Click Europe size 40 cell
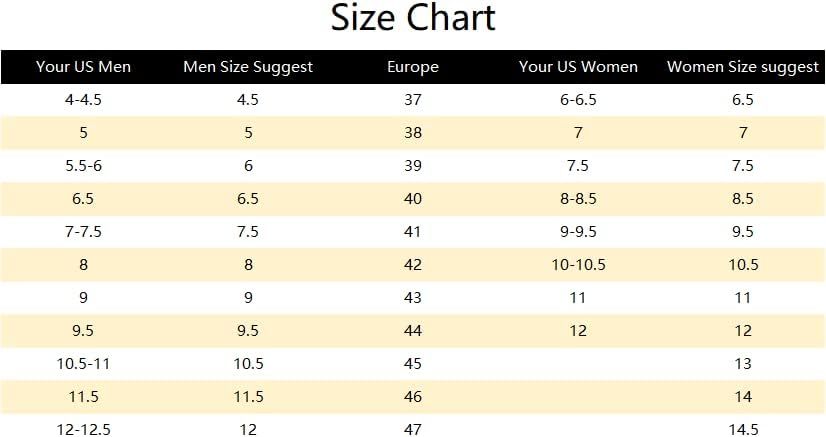This screenshot has width=826, height=437. tap(413, 199)
